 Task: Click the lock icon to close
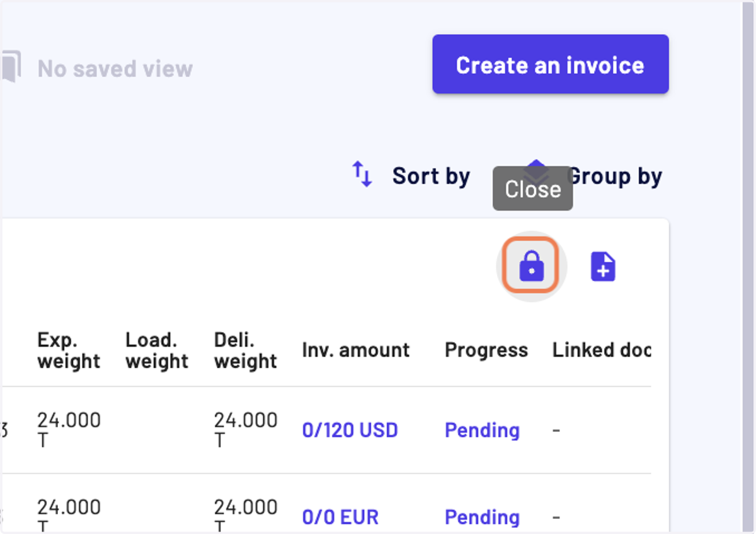532,266
